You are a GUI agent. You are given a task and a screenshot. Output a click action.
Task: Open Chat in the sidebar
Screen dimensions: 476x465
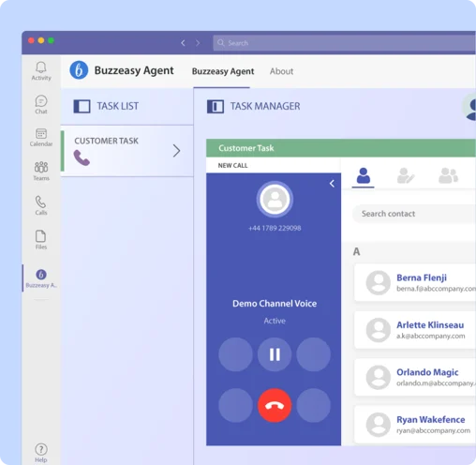pos(41,104)
